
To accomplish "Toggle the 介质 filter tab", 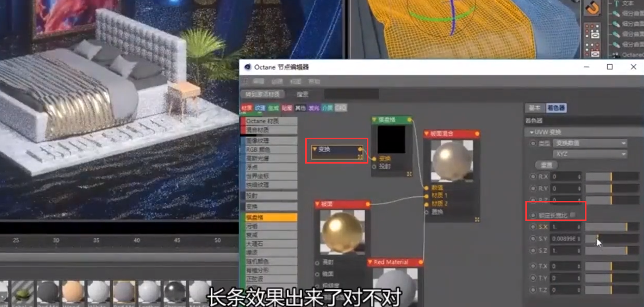I will [x=328, y=108].
